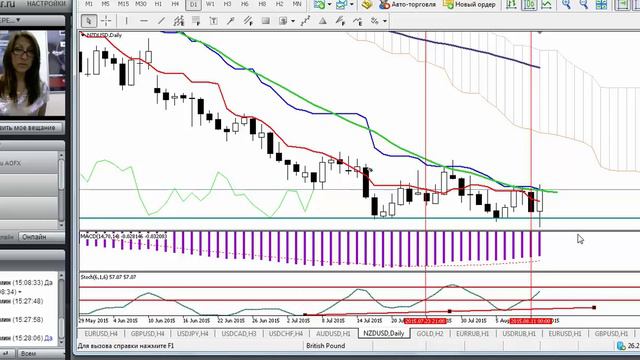Switch timeframe to M1
The width and height of the screenshot is (640, 360).
click(89, 4)
